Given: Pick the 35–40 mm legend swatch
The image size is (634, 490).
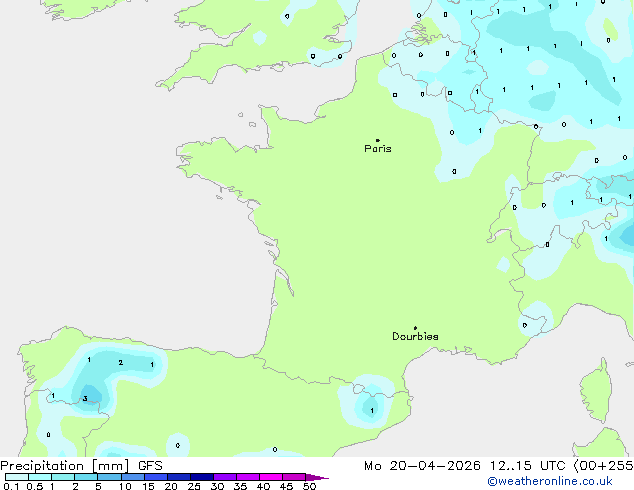Looking at the screenshot, I should click(248, 477).
